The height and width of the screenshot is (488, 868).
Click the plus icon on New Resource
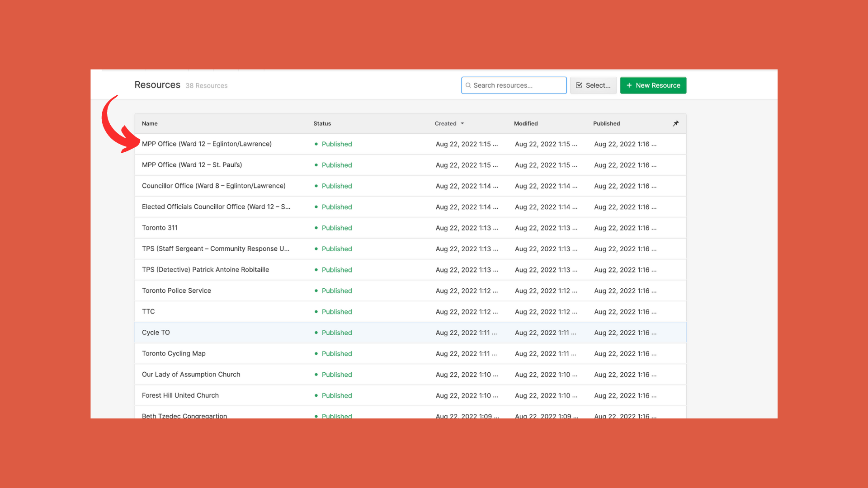point(629,85)
